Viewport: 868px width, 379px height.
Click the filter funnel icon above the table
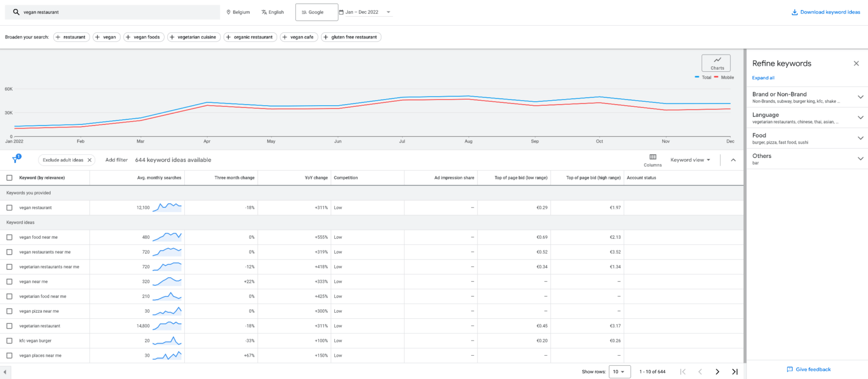(x=16, y=159)
